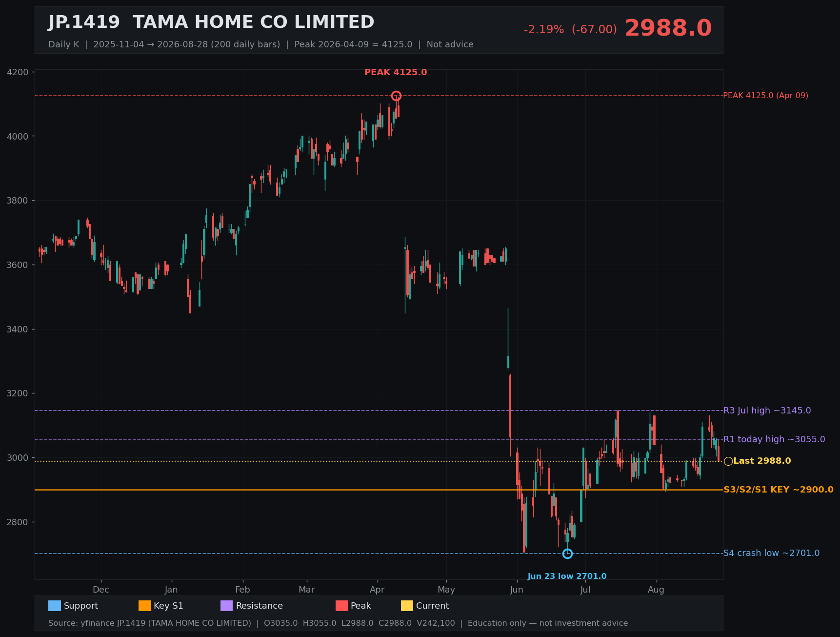Screen dimensions: 840x637
Task: Click the "Dec" date axis label
Action: pyautogui.click(x=101, y=590)
